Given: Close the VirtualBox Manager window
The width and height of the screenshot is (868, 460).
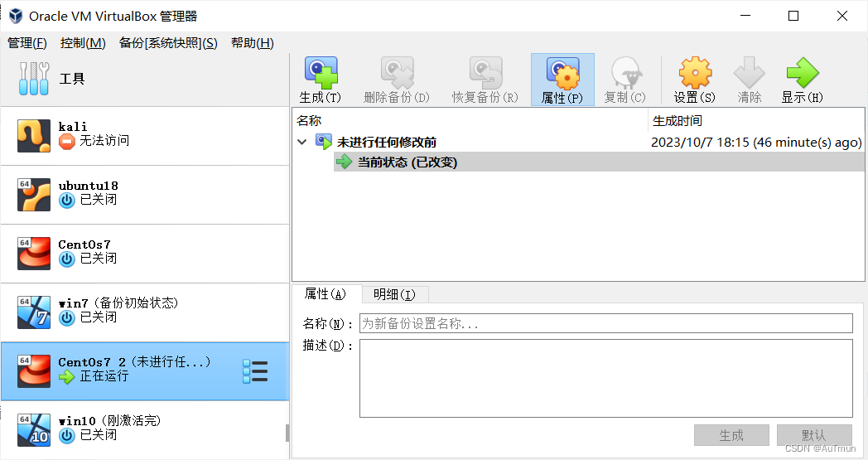Looking at the screenshot, I should coord(842,16).
